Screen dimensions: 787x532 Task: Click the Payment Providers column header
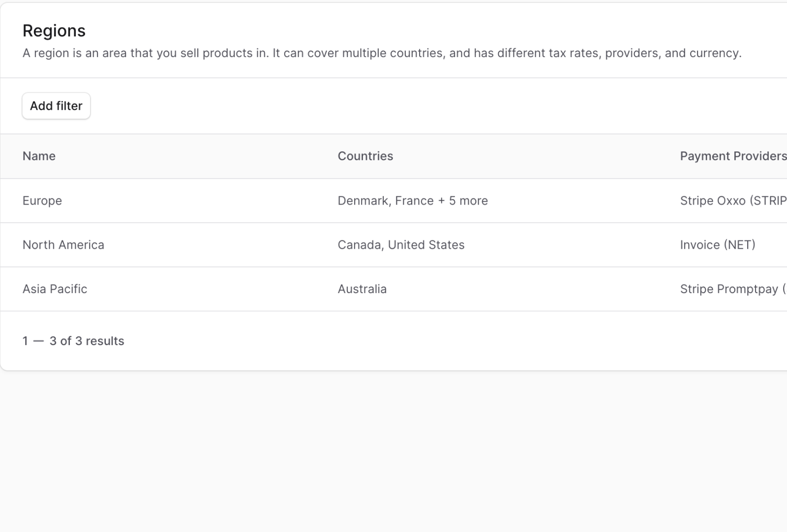[732, 156]
